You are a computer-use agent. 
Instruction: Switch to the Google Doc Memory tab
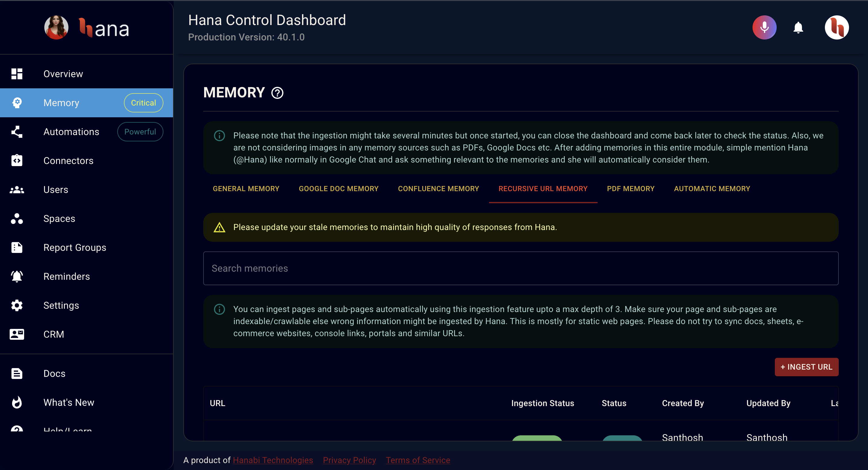339,189
